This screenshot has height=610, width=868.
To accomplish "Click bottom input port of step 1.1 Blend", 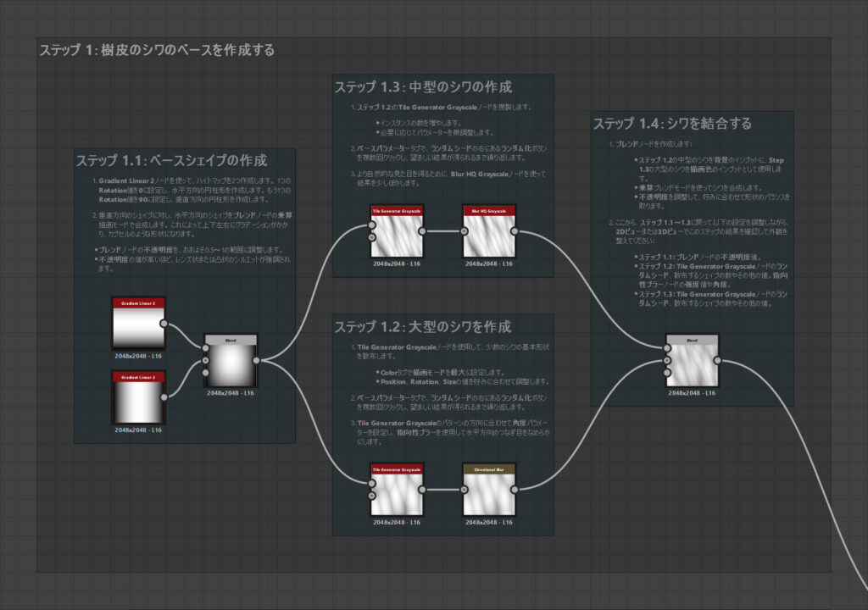I will pyautogui.click(x=204, y=373).
